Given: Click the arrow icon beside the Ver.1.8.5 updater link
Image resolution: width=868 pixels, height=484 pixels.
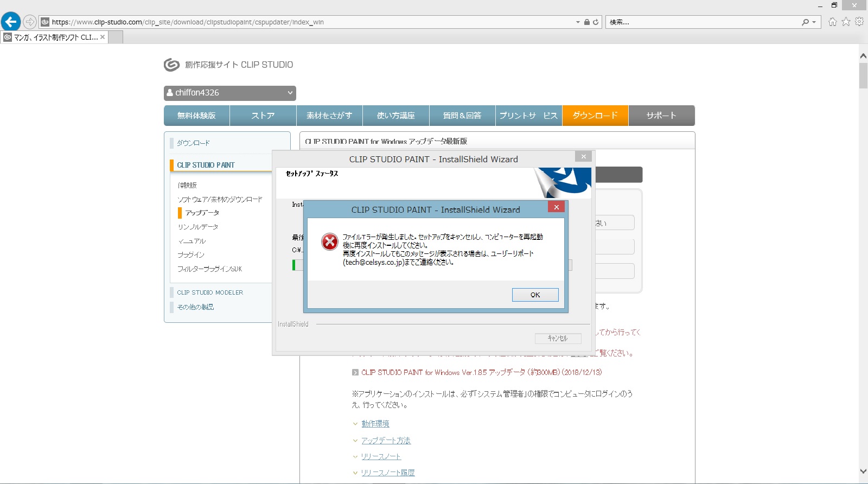Looking at the screenshot, I should click(355, 373).
